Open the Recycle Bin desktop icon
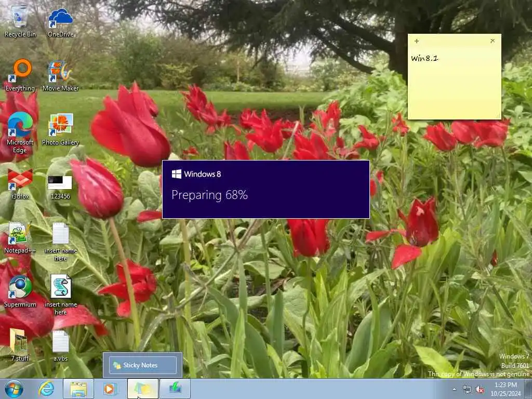Image resolution: width=532 pixels, height=399 pixels. (x=20, y=21)
